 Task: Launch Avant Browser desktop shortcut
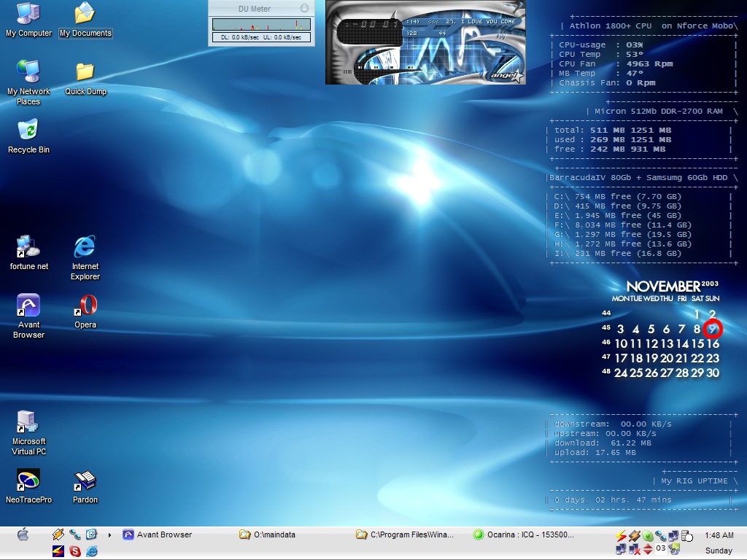pyautogui.click(x=28, y=306)
